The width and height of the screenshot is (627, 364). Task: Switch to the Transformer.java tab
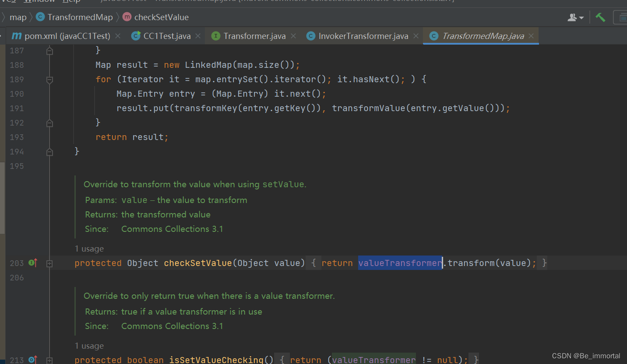pyautogui.click(x=254, y=36)
